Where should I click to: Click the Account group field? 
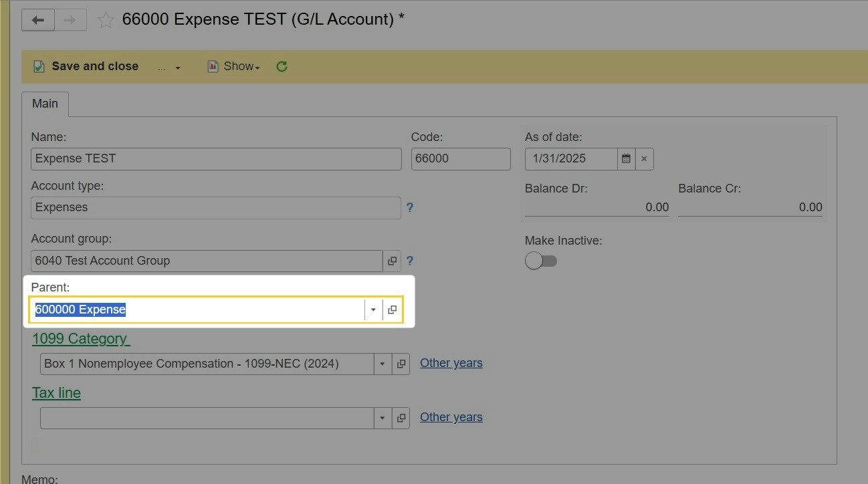pyautogui.click(x=207, y=261)
